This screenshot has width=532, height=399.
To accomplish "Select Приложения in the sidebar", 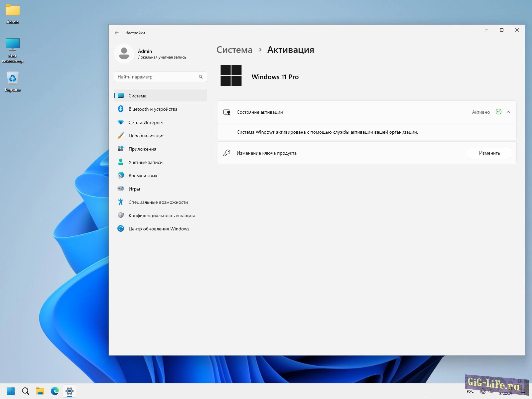I will [142, 149].
